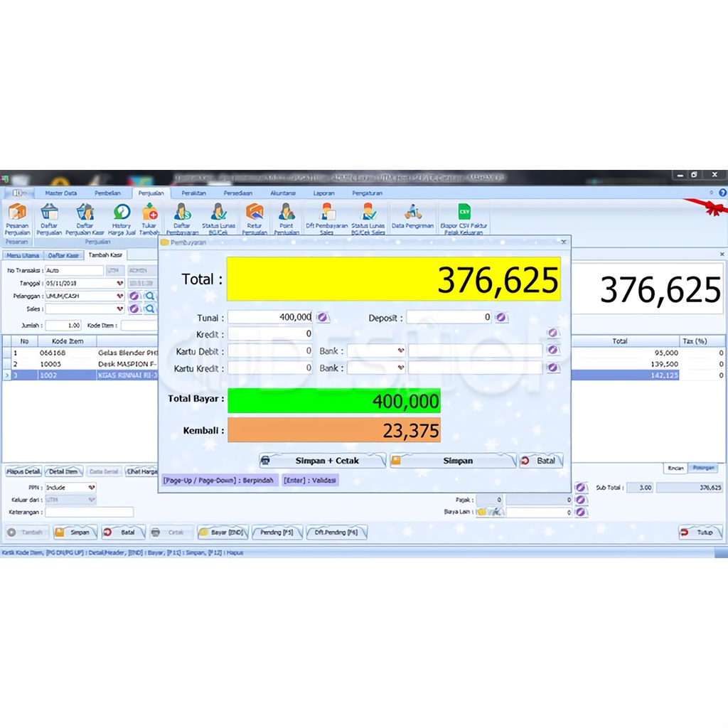
Task: Open the Tanggal date dropdown
Action: point(119,283)
